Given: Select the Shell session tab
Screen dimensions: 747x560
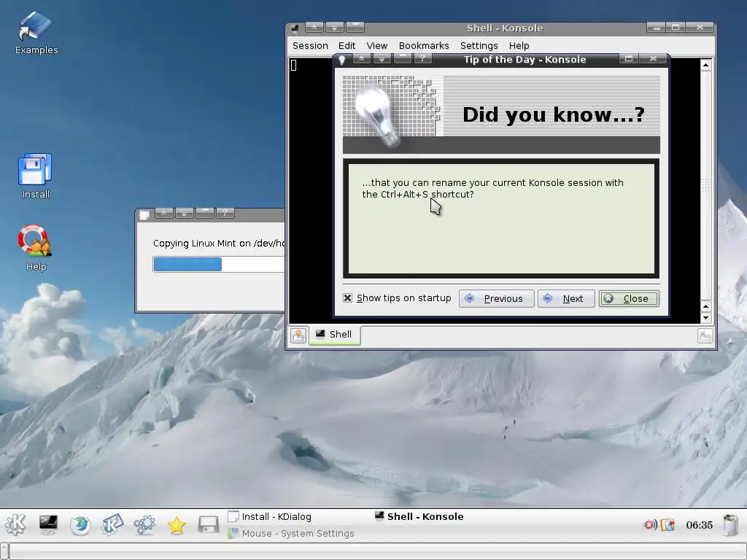Looking at the screenshot, I should (335, 335).
